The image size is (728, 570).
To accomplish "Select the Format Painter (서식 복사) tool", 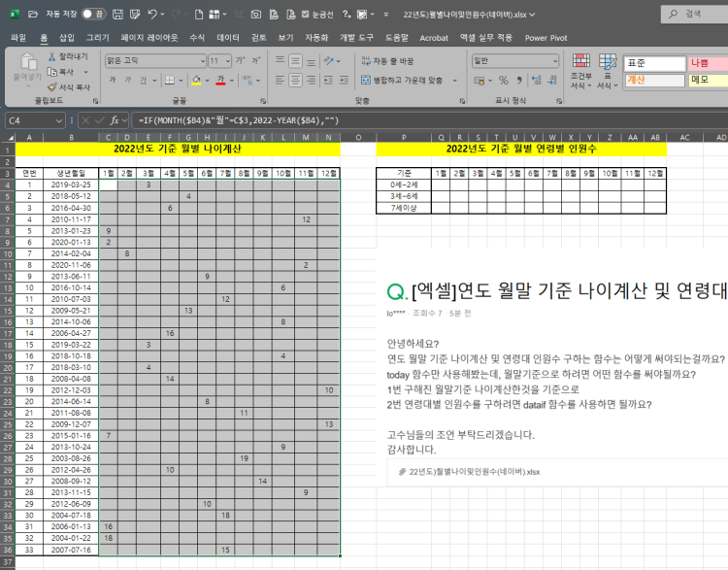I will tap(69, 86).
